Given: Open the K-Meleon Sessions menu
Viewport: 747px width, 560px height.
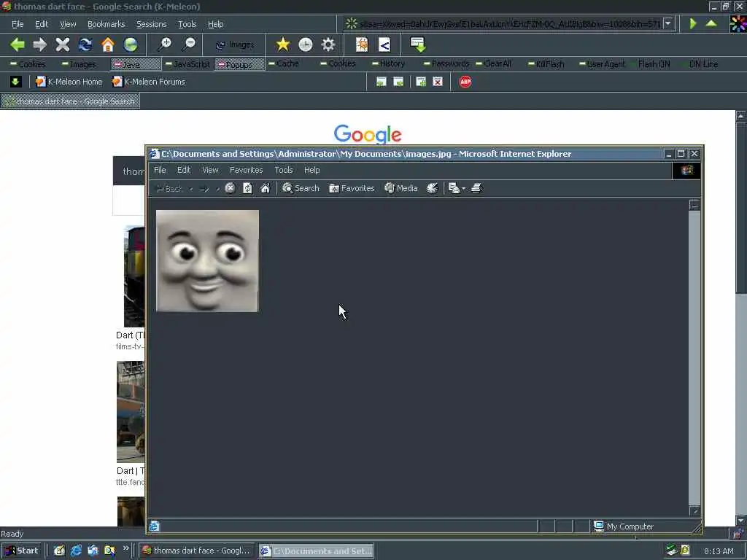Looking at the screenshot, I should click(152, 24).
